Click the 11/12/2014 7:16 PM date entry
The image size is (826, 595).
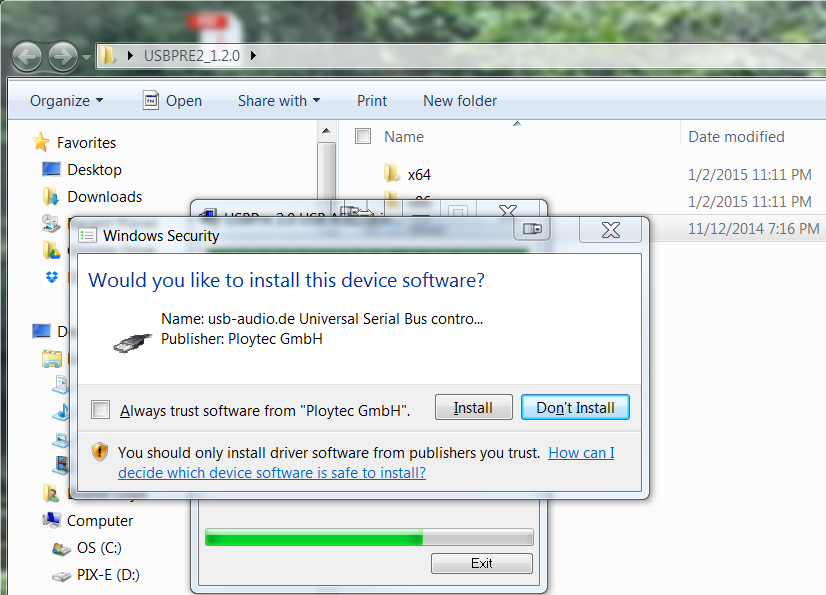pyautogui.click(x=753, y=228)
